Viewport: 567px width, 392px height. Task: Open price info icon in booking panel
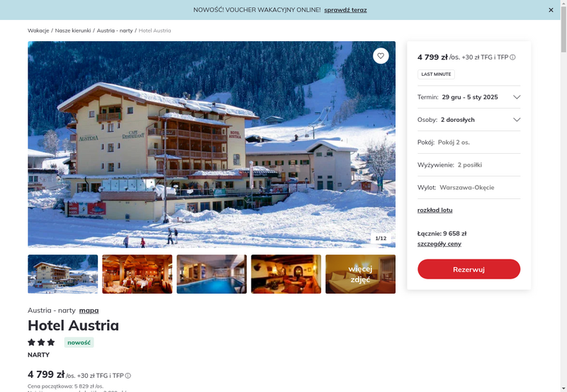(512, 57)
